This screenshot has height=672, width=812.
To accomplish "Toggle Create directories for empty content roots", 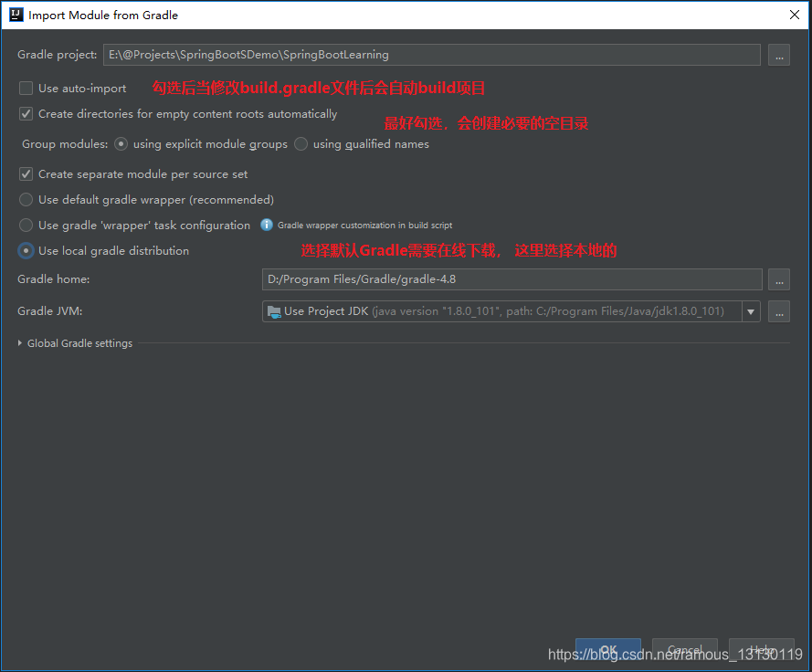I will tap(26, 114).
